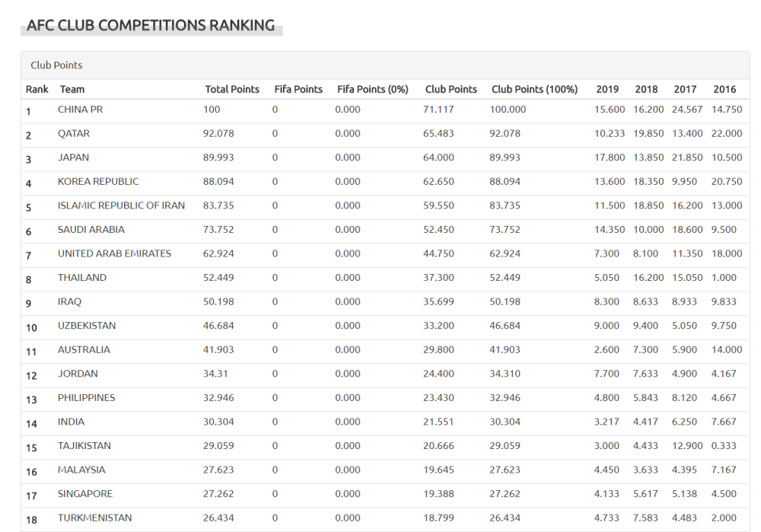761x532 pixels.
Task: Sort table by Total Points header
Action: tap(232, 89)
